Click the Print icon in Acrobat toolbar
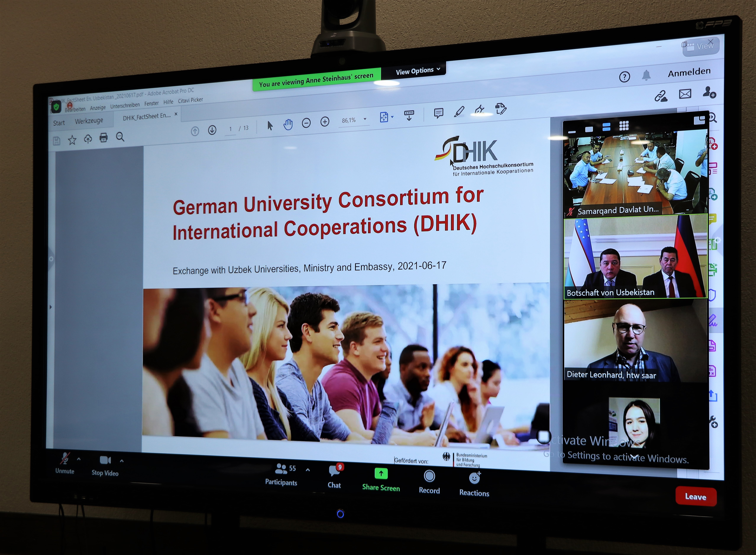The image size is (756, 555). (104, 137)
